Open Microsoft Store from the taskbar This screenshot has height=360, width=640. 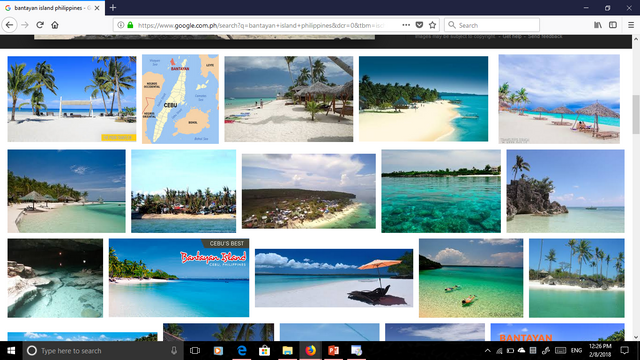pos(264,351)
